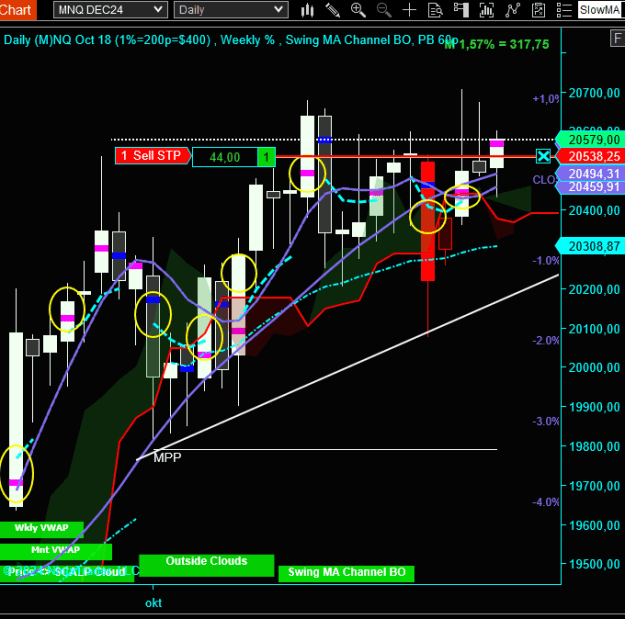This screenshot has height=619, width=625.
Task: Click the -2.0% weekly percent label
Action: [x=546, y=340]
